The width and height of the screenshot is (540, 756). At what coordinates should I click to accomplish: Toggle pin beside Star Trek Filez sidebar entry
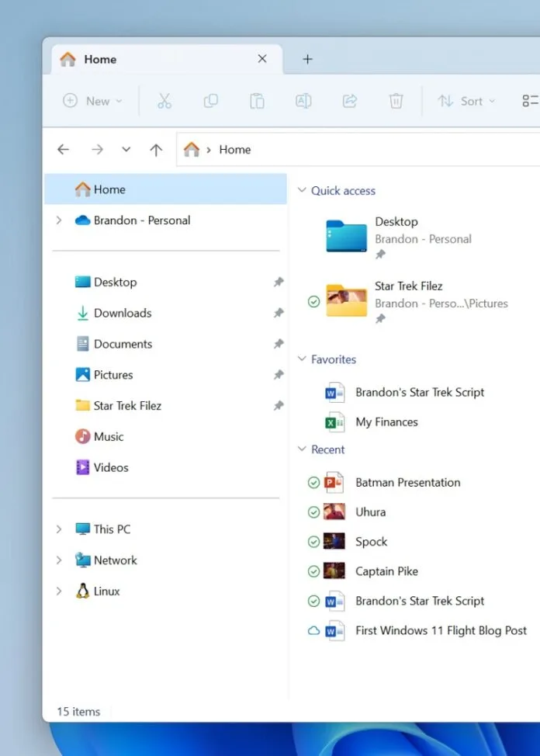(x=279, y=406)
